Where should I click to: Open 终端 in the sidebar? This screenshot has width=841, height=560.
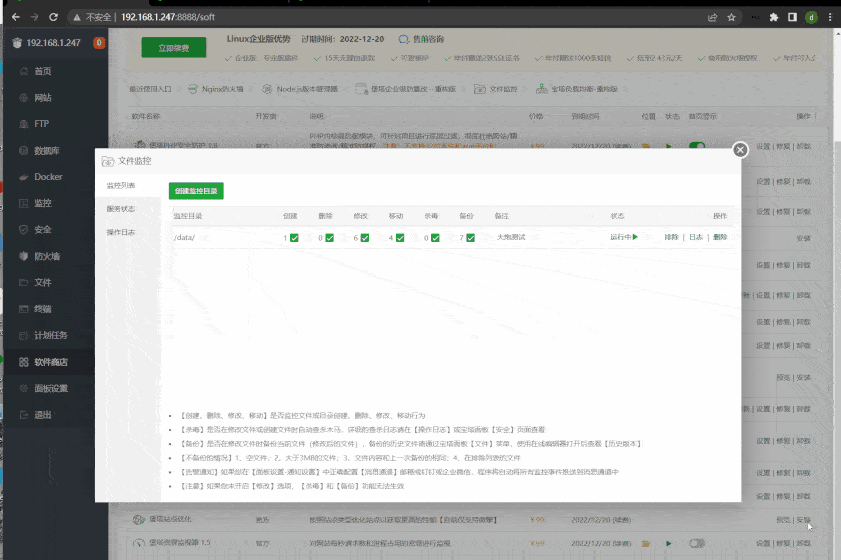click(x=43, y=309)
